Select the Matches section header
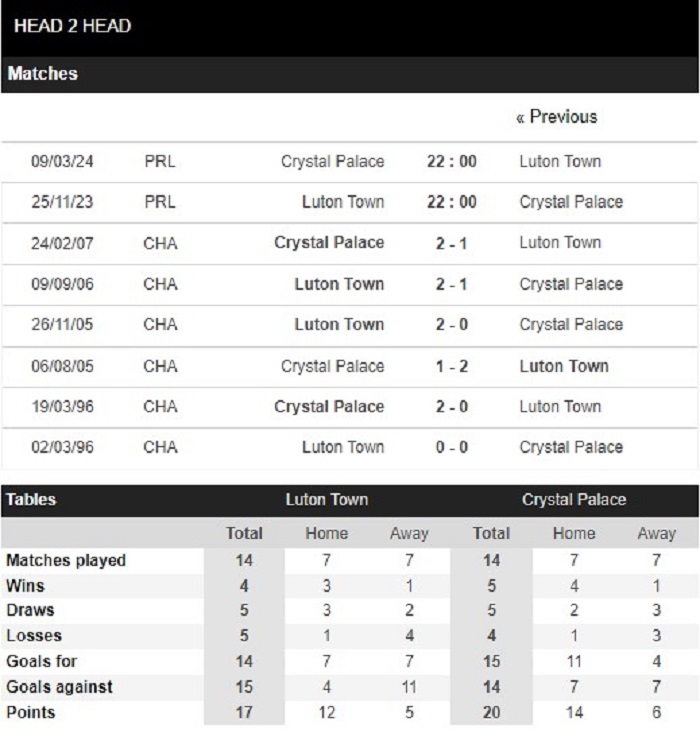Image resolution: width=700 pixels, height=729 pixels. (43, 73)
